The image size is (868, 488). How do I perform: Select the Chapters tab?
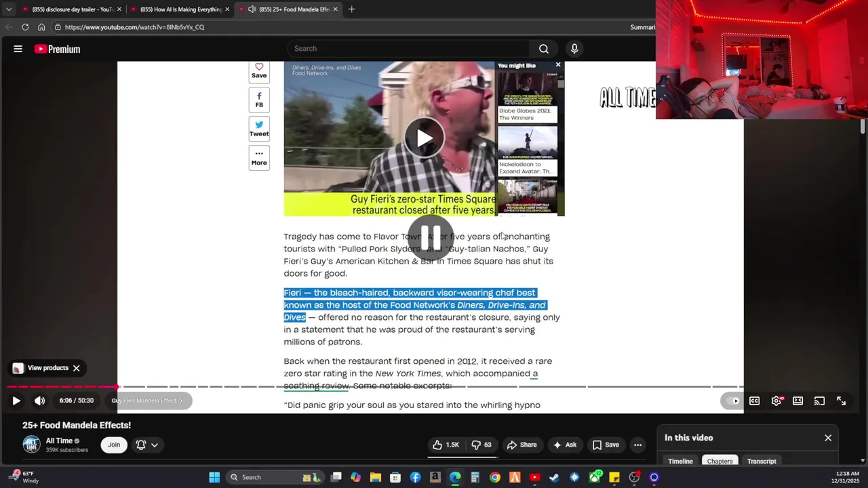[720, 461]
